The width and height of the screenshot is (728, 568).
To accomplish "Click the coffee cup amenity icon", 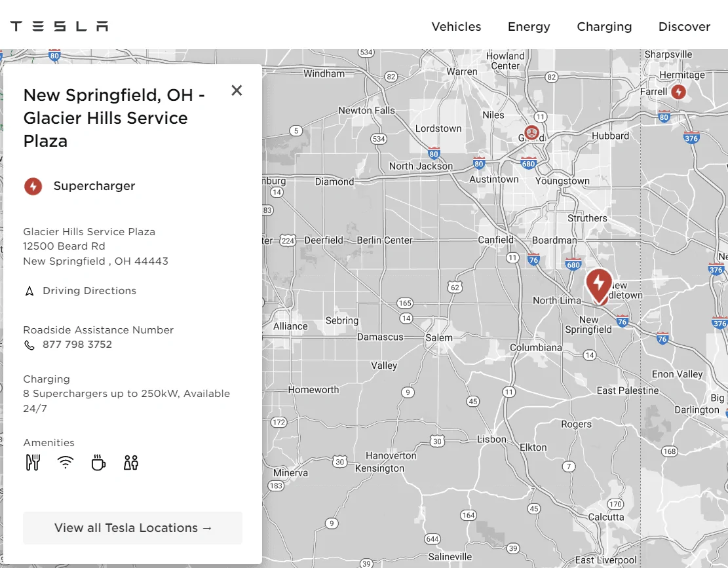I will pos(98,463).
